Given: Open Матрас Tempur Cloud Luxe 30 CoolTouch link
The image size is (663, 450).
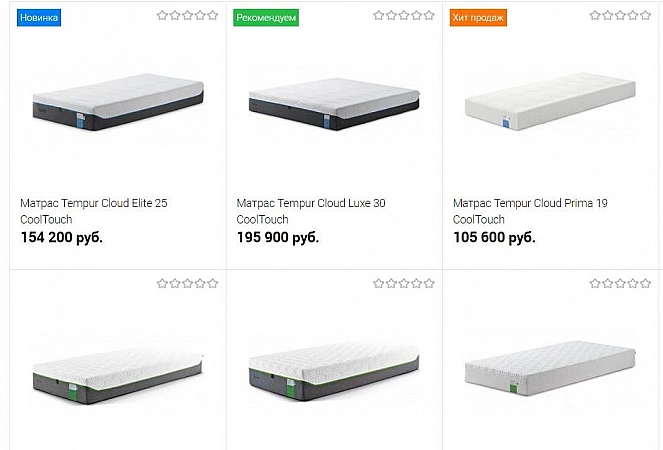Looking at the screenshot, I should 310,210.
